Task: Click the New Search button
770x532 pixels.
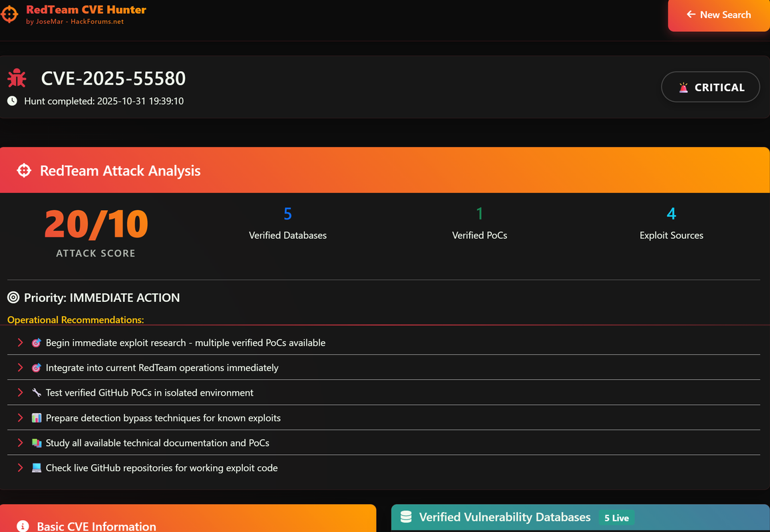Action: point(719,15)
